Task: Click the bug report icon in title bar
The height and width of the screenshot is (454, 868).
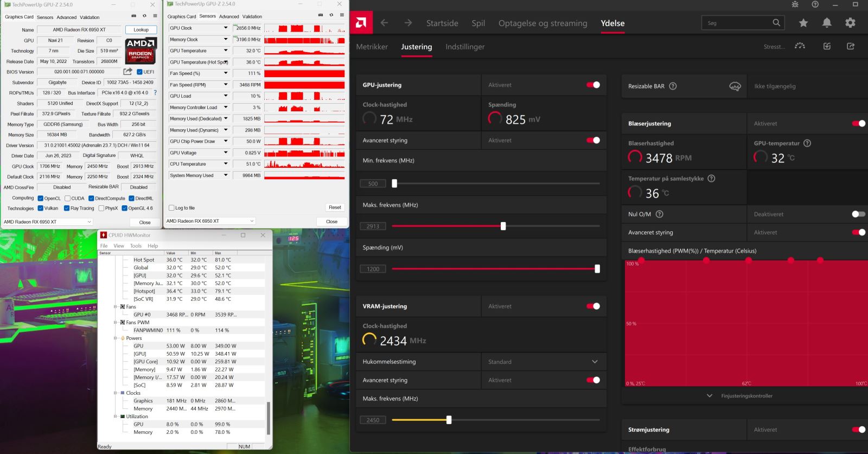Action: (x=795, y=4)
